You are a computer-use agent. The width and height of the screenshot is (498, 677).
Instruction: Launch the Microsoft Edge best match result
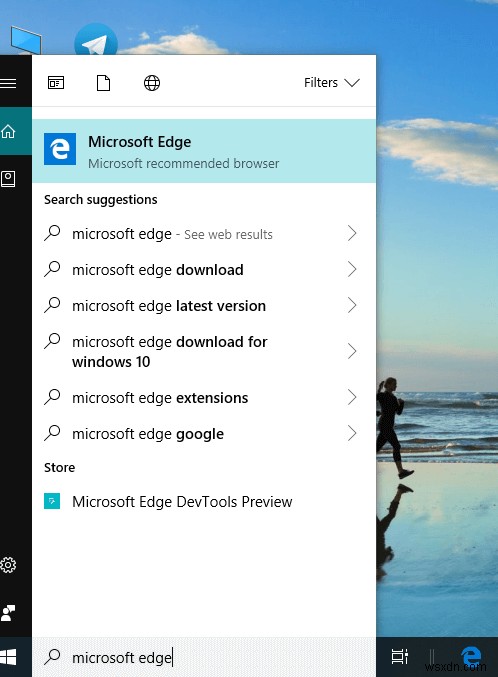click(204, 151)
